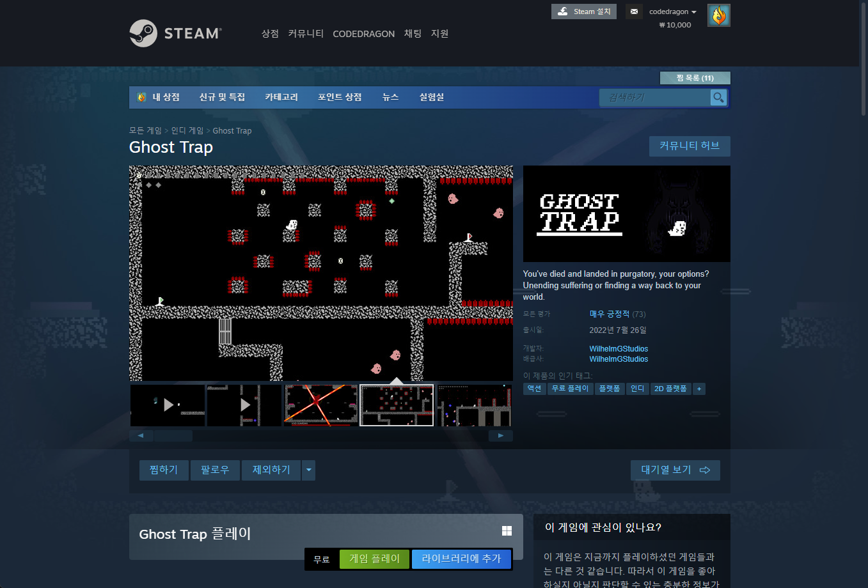This screenshot has height=588, width=868.
Task: Play the first video thumbnail
Action: (168, 405)
